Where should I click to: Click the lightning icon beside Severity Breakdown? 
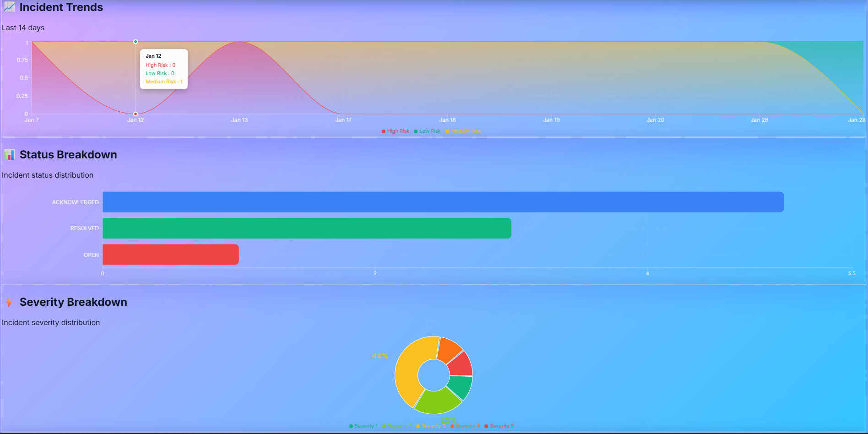[9, 302]
